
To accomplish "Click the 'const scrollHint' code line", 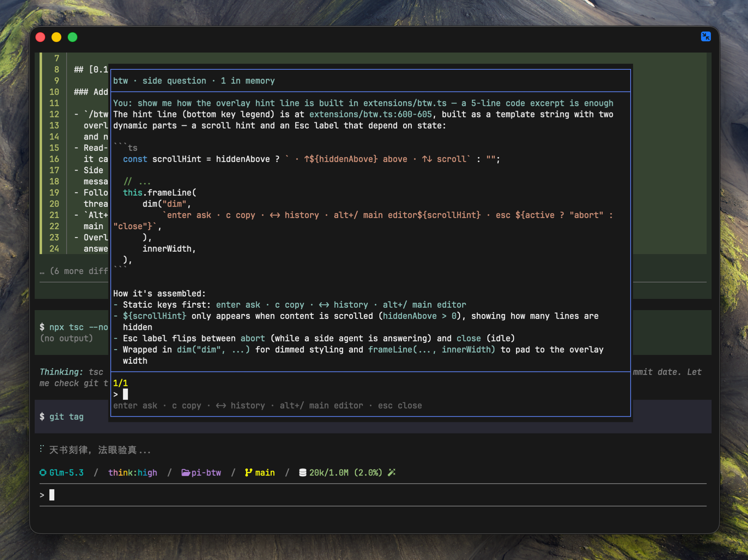I will click(x=311, y=159).
